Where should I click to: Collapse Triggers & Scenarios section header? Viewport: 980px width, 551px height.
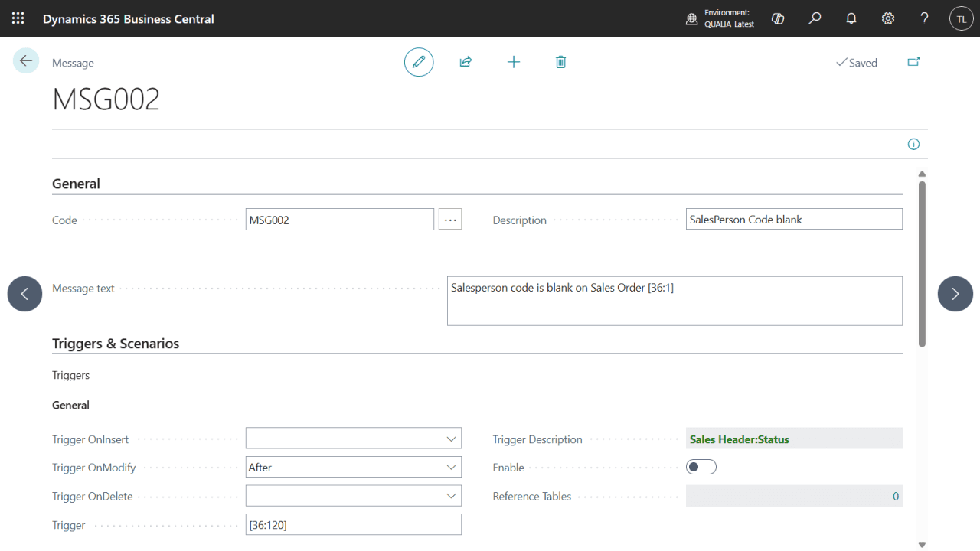[x=116, y=344]
